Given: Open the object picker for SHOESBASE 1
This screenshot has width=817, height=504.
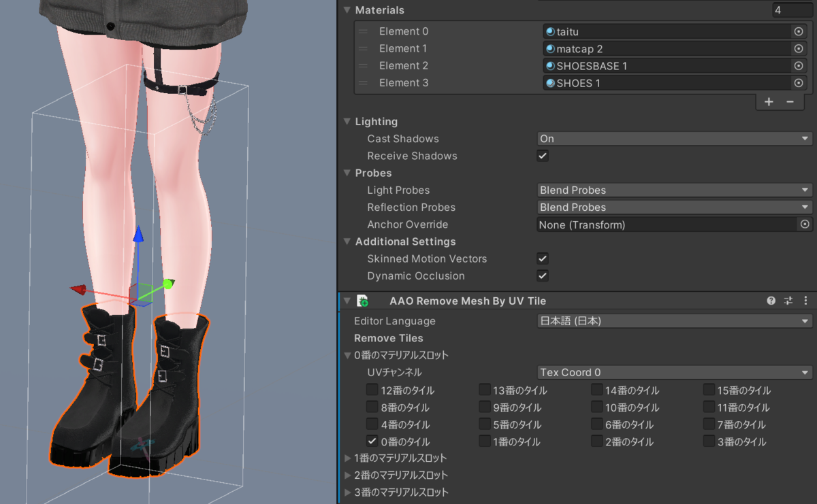Looking at the screenshot, I should pos(798,65).
